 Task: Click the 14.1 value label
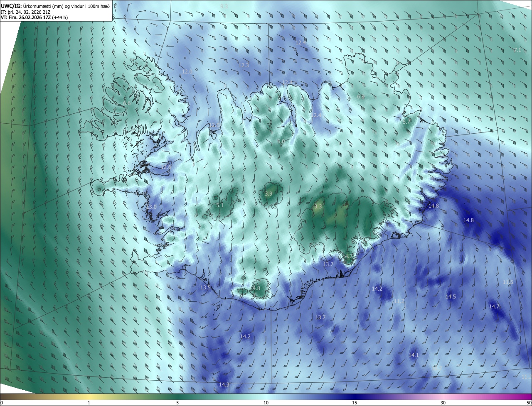tap(414, 355)
